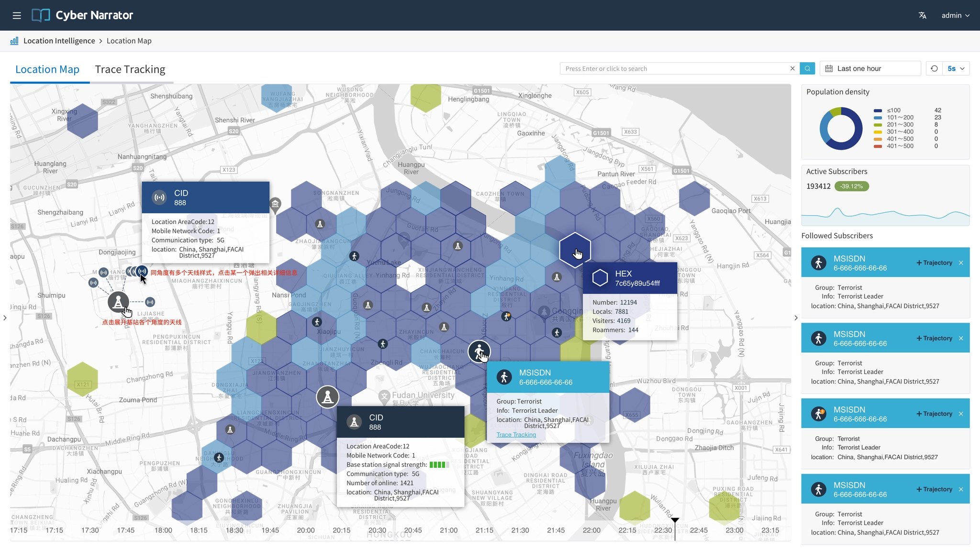This screenshot has width=980, height=551.
Task: Click the timeline marker near 22:30
Action: (x=675, y=520)
